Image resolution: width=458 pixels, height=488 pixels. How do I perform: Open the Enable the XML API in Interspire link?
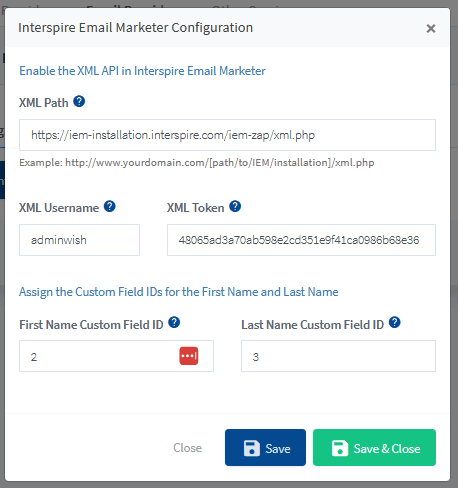point(142,71)
